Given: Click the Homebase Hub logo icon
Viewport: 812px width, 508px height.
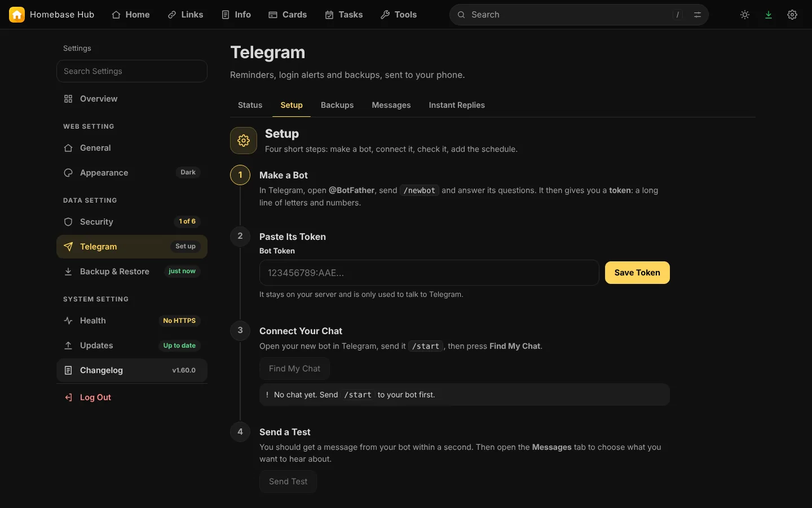Looking at the screenshot, I should 17,15.
